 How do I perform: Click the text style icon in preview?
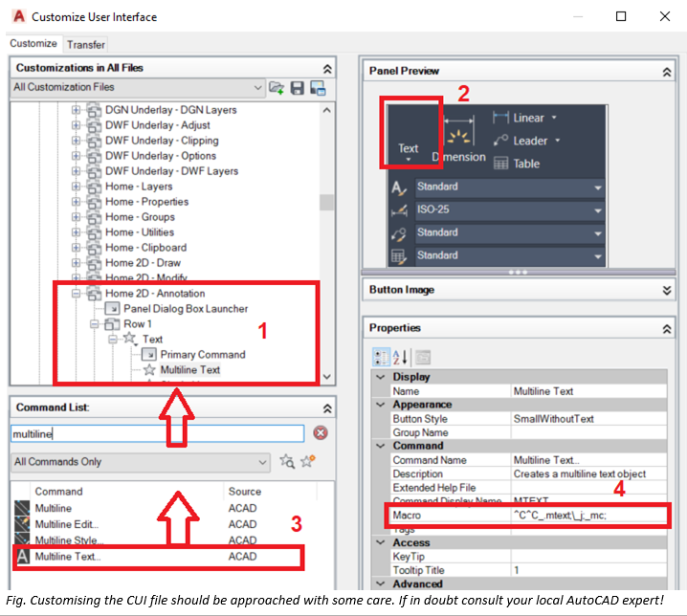399,187
